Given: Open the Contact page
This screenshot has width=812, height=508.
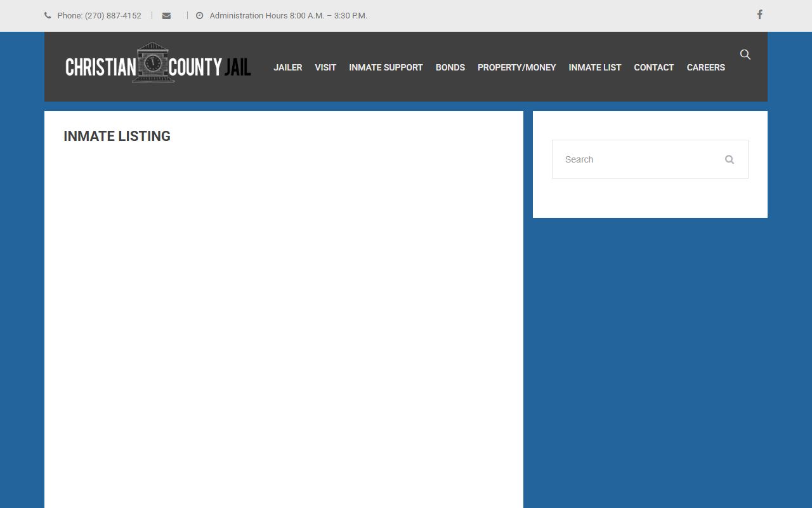Looking at the screenshot, I should [x=653, y=67].
